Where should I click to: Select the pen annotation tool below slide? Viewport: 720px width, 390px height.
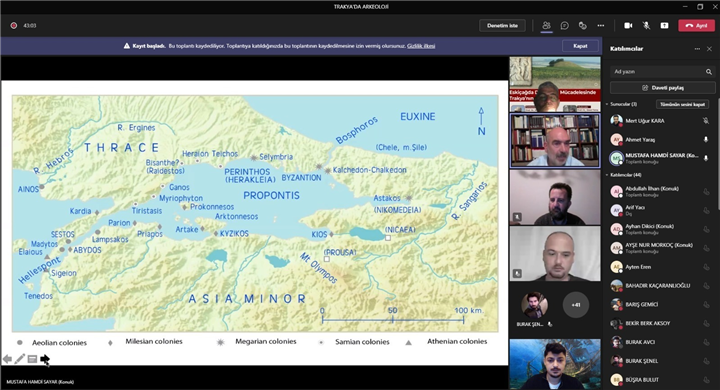pyautogui.click(x=19, y=359)
